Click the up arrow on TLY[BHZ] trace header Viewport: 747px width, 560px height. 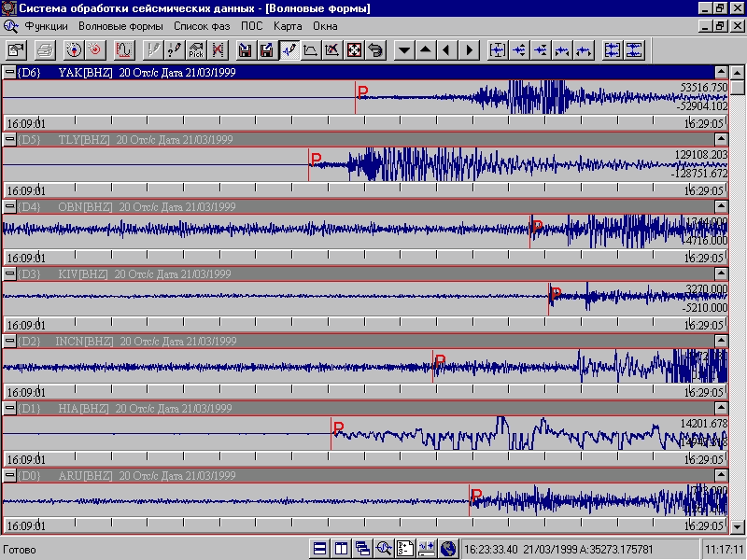pos(721,139)
